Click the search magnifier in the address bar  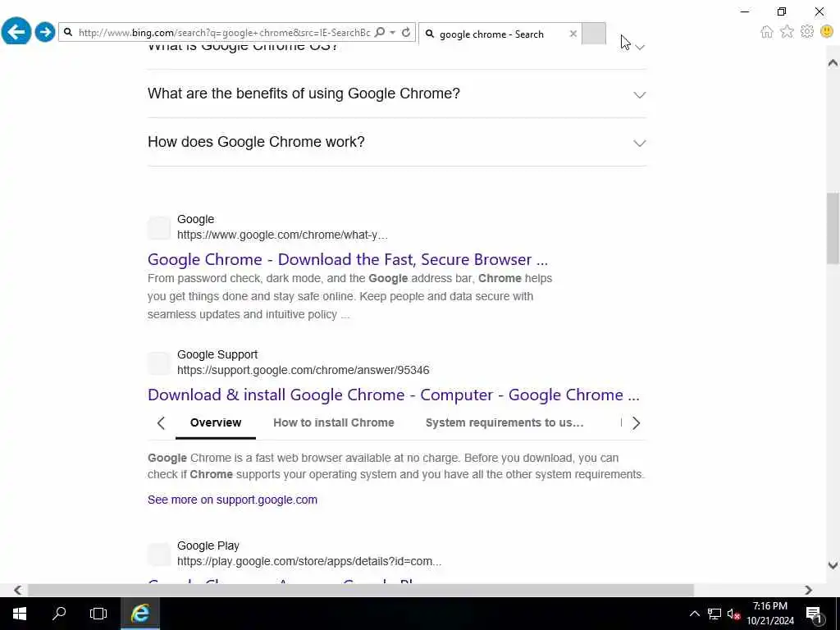click(380, 32)
